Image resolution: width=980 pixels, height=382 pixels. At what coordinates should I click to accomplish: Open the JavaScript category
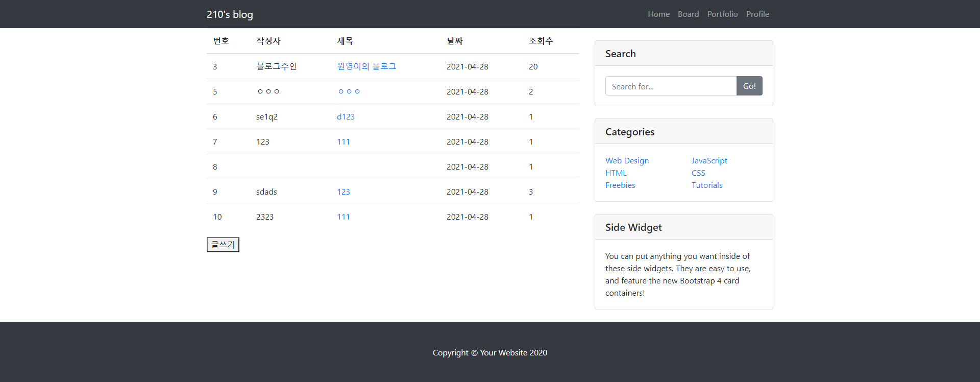[709, 160]
